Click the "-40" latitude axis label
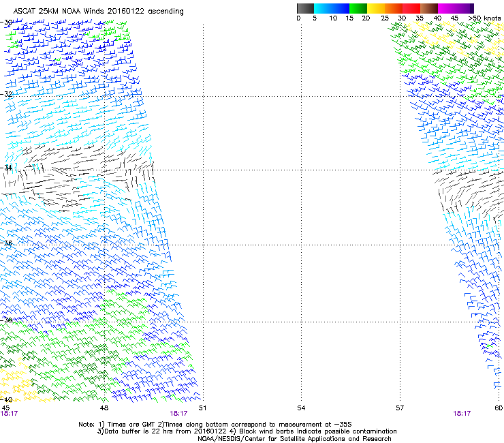Viewport: 504px width, 443px height. [6, 400]
